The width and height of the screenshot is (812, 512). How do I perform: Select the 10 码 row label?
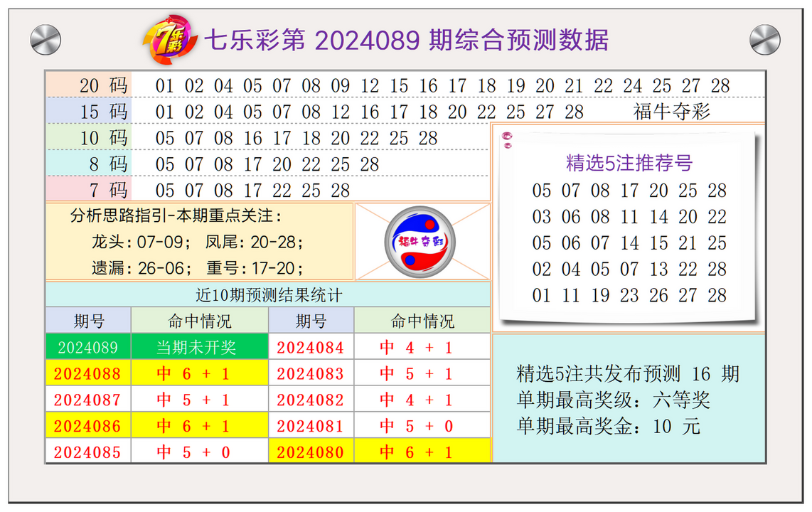[x=89, y=138]
